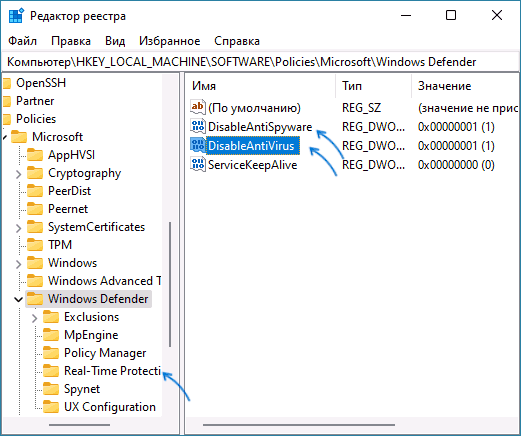Select the TPM key label

pos(60,245)
